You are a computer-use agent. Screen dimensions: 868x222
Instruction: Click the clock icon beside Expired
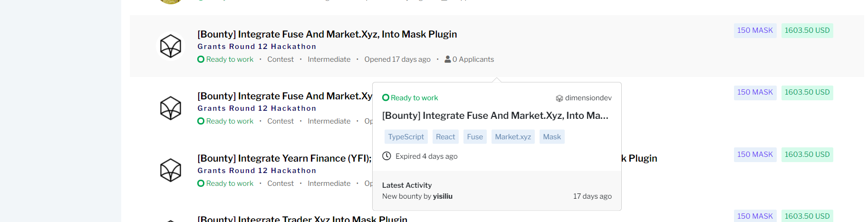click(387, 156)
